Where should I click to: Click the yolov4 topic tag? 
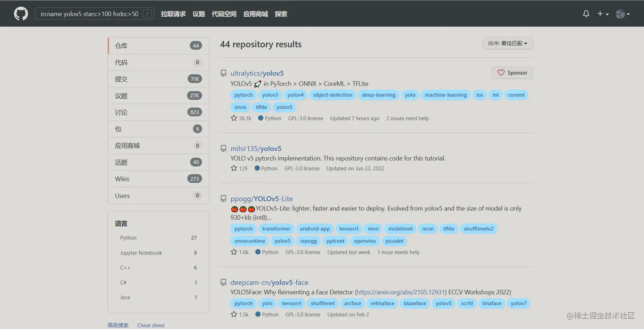[295, 95]
